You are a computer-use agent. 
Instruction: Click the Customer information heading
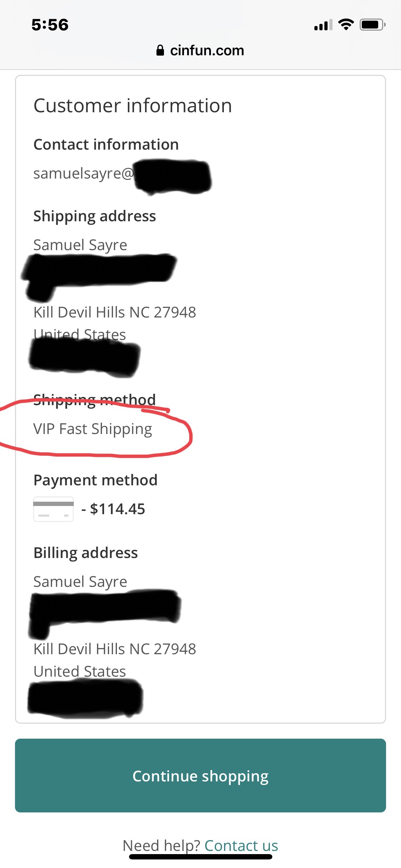point(133,106)
